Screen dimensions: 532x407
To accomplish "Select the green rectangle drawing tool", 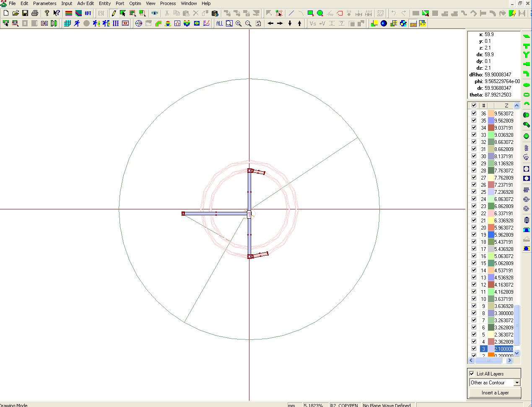I will coord(311,13).
